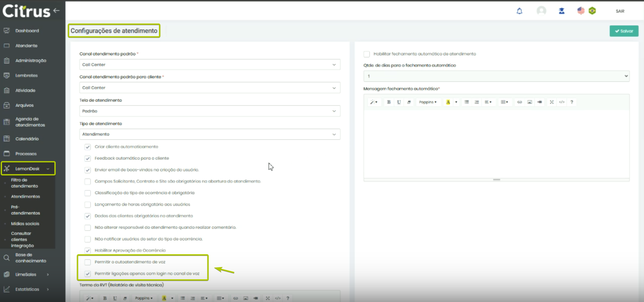Switch language with the US flag
The height and width of the screenshot is (302, 644).
(x=581, y=11)
